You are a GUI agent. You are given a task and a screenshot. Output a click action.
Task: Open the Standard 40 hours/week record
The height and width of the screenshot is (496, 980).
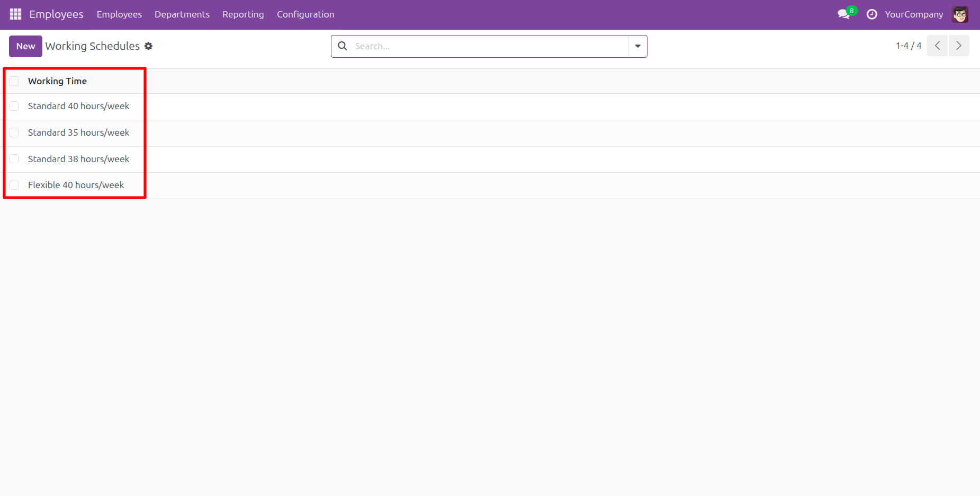tap(78, 106)
